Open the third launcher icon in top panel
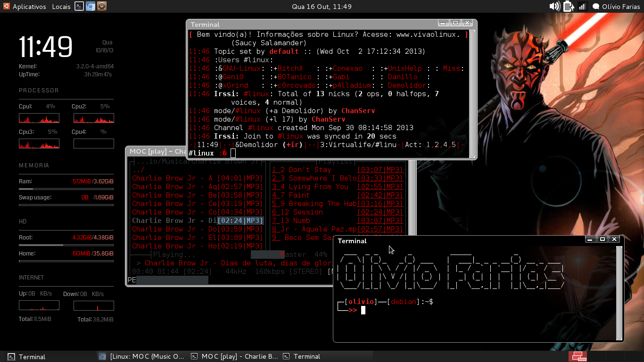Screen dimensions: 644x362 point(102,6)
